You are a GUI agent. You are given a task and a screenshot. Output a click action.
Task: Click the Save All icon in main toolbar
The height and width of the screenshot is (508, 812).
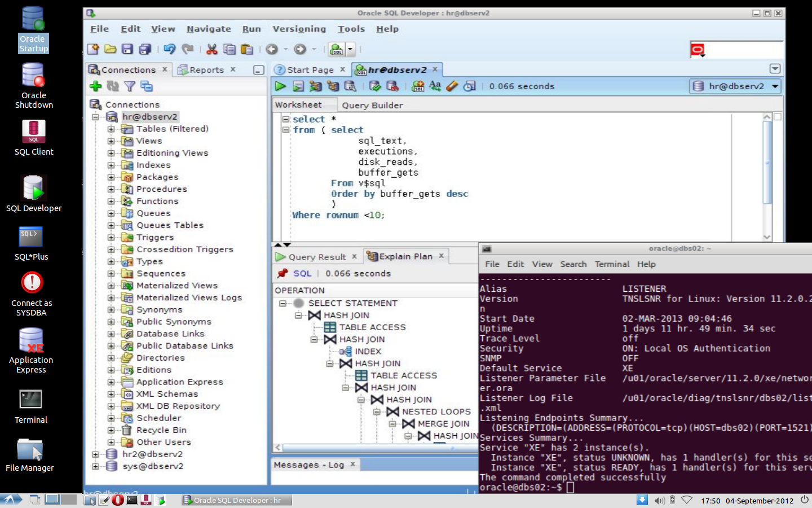pyautogui.click(x=145, y=49)
